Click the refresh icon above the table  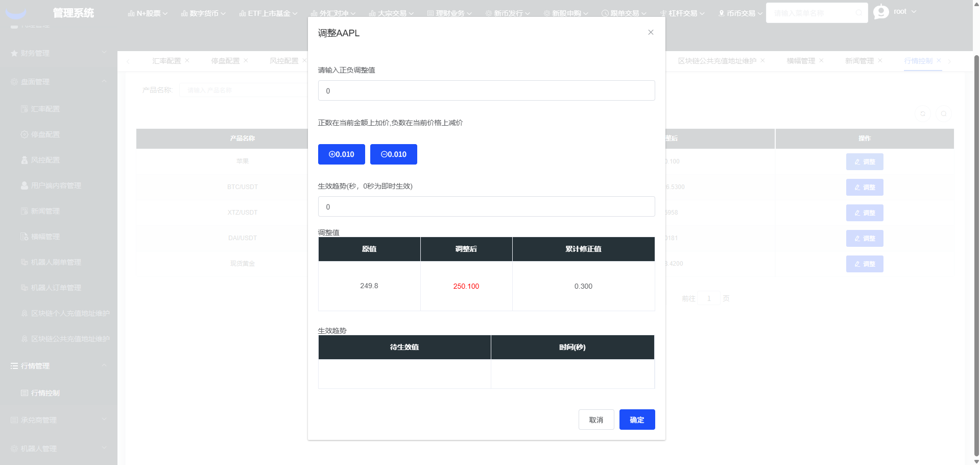923,113
